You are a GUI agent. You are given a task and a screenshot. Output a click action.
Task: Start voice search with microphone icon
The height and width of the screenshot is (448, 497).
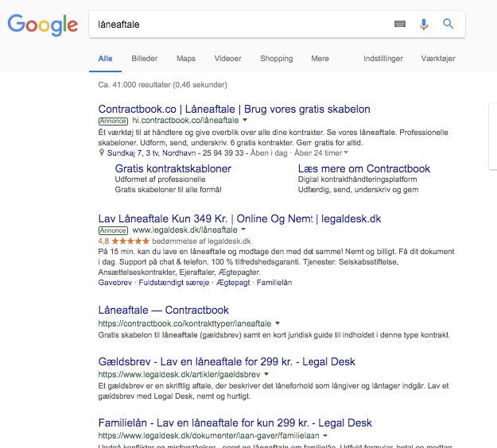pos(424,24)
